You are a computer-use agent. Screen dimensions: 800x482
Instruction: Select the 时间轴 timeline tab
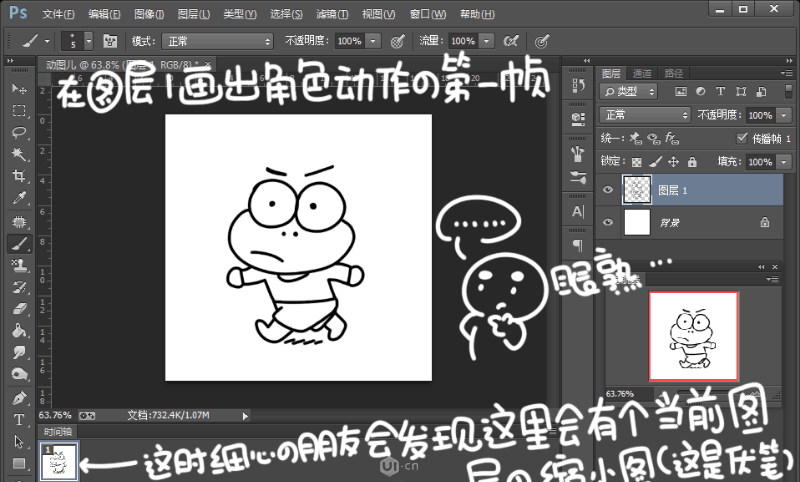58,432
